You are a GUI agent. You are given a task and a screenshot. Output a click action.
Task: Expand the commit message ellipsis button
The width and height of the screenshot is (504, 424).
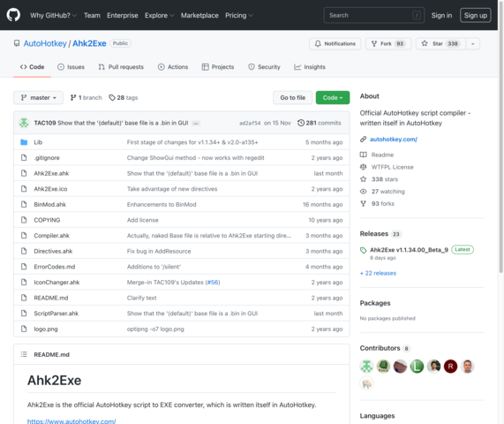point(196,123)
